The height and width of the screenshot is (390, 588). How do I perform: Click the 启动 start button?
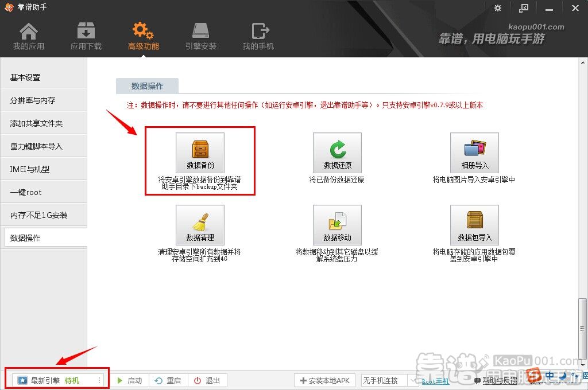click(x=130, y=381)
